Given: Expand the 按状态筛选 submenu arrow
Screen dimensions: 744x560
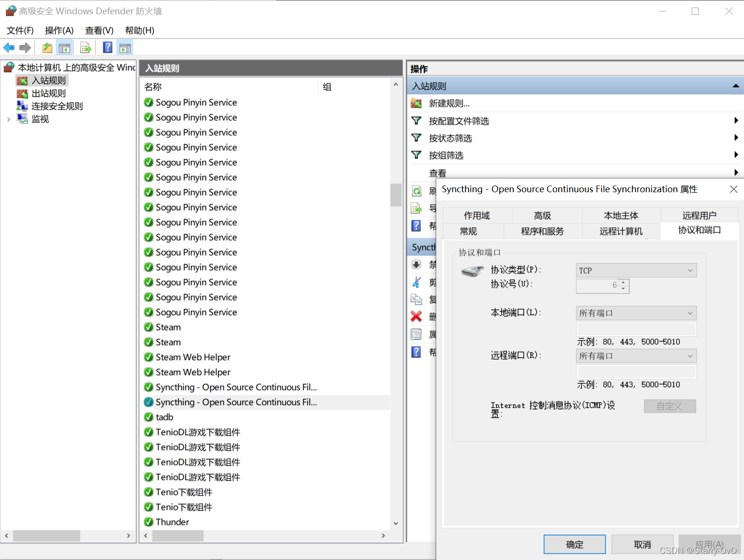Looking at the screenshot, I should tap(736, 138).
